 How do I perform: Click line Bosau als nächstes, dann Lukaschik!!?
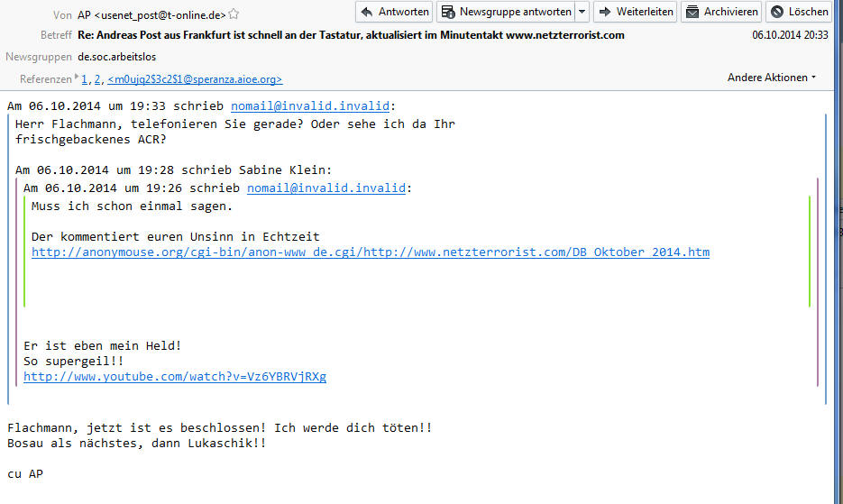[136, 444]
